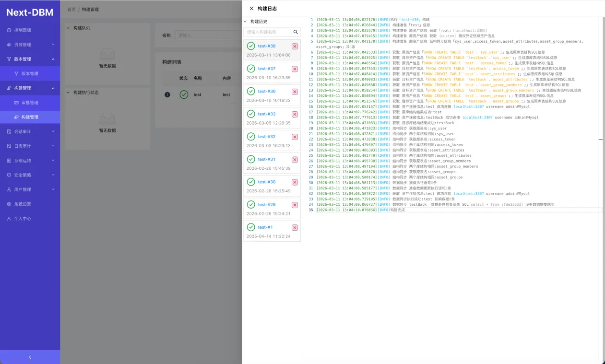Click the 控制面板 dashboard icon in sidebar
This screenshot has width=605, height=364.
(x=9, y=30)
